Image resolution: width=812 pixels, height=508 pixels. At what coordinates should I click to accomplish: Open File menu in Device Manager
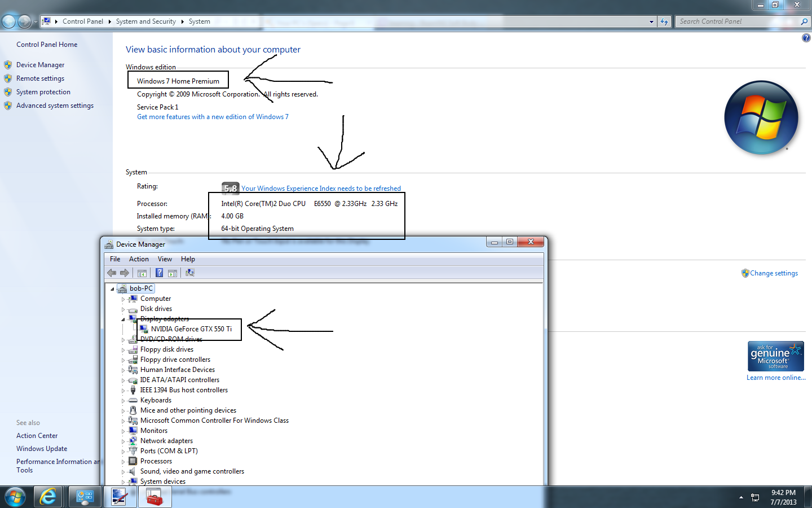tap(115, 259)
